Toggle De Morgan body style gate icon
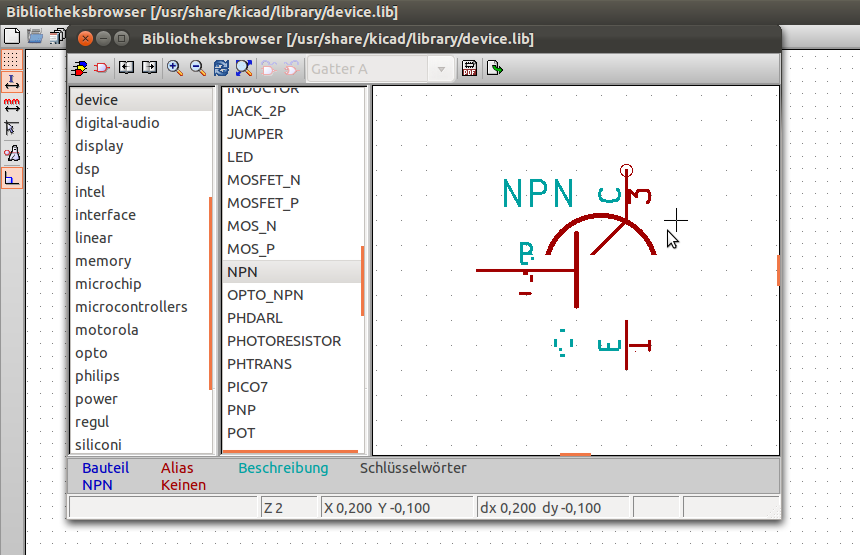The width and height of the screenshot is (860, 555). click(x=292, y=68)
